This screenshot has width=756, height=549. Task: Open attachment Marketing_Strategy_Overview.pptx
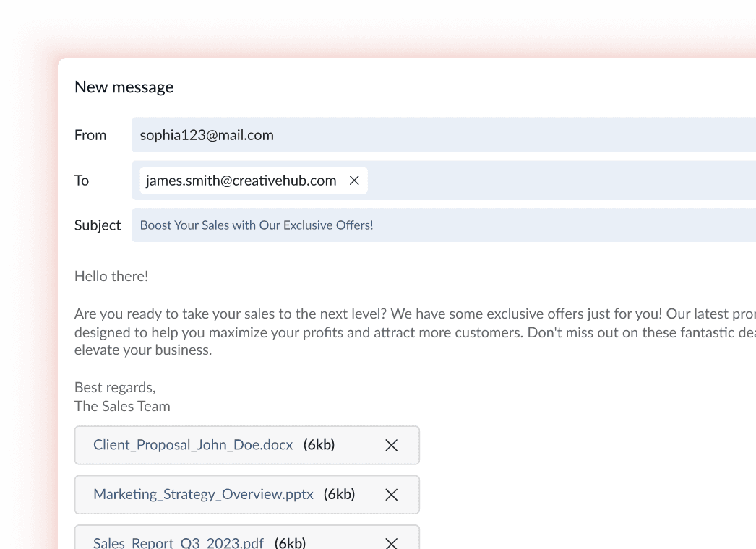coord(203,494)
